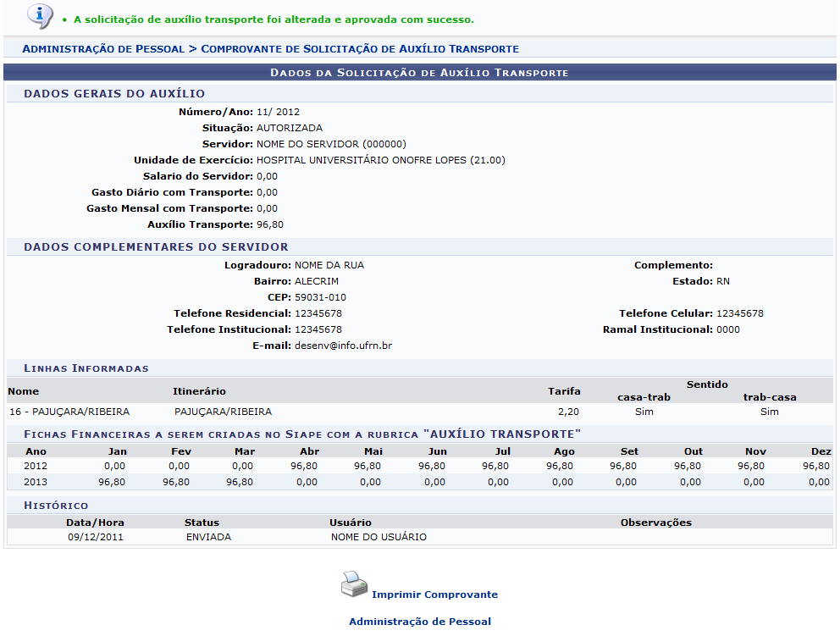Select the history user NOME DO USUÁRIO
Screen dimensions: 840x636
379,537
